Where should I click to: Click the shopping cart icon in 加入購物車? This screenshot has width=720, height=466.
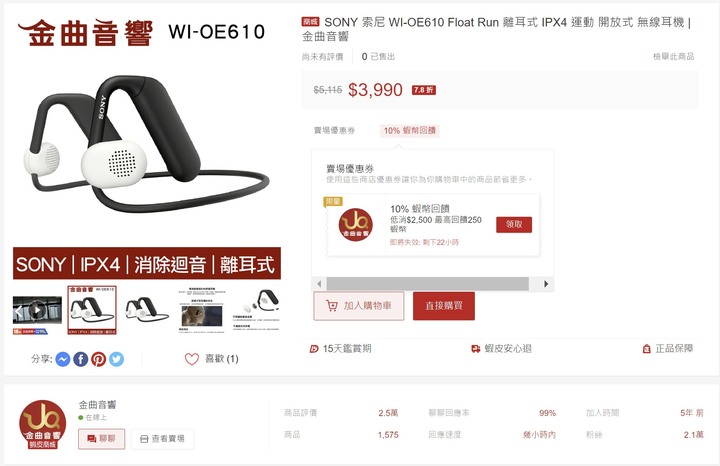pos(332,306)
